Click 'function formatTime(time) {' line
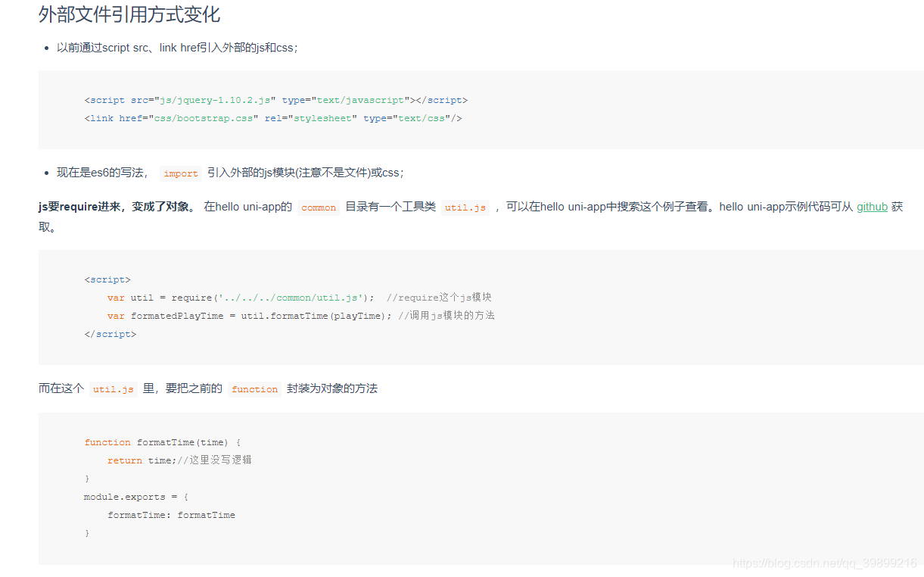This screenshot has width=924, height=577. click(x=163, y=442)
